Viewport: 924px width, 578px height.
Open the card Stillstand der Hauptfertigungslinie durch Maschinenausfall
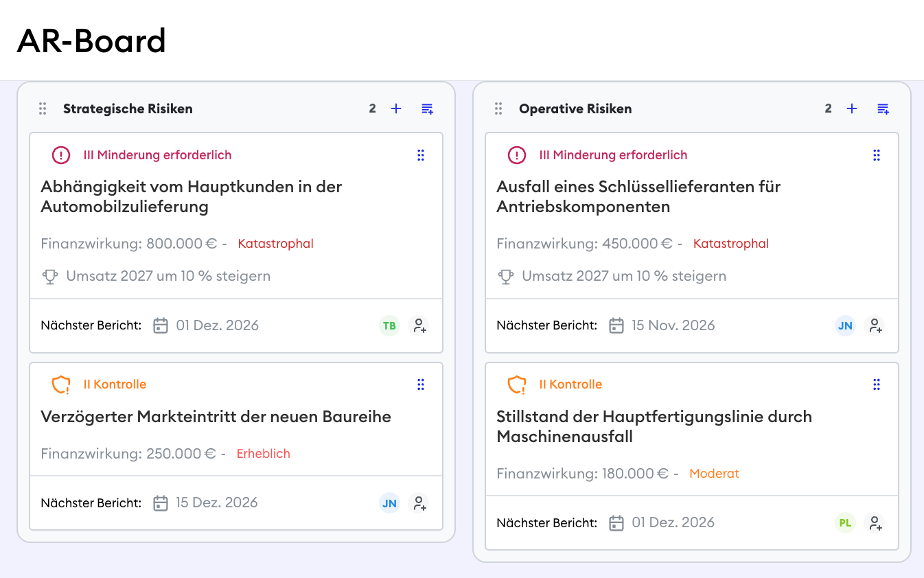tap(654, 426)
